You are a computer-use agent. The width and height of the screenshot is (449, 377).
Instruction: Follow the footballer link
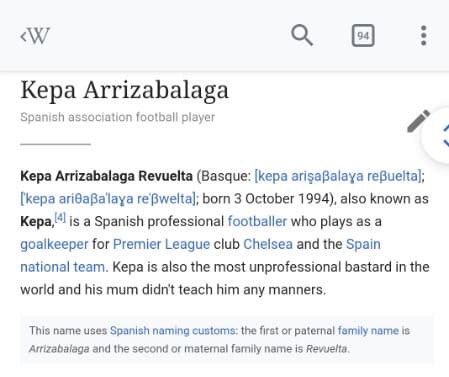click(257, 221)
